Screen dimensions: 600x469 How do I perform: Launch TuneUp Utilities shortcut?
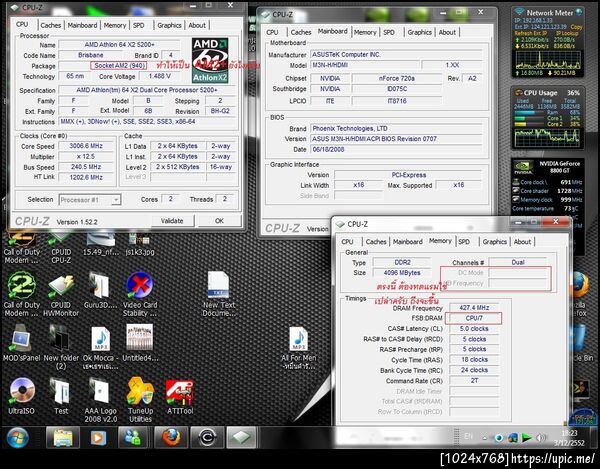tap(140, 400)
